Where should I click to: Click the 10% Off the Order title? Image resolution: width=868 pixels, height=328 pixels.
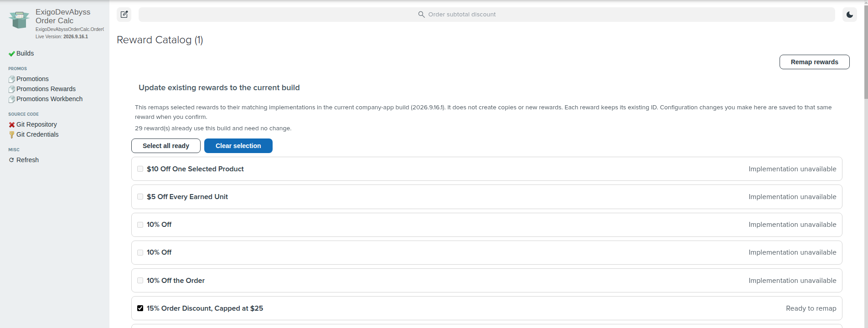176,281
